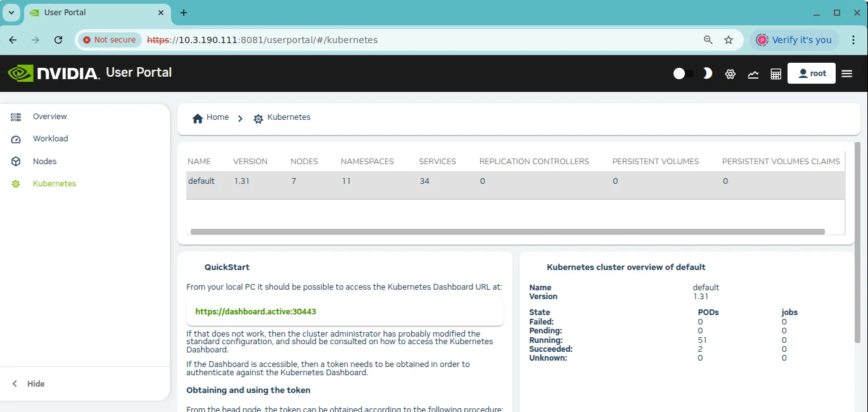Click the moon dark mode icon
This screenshot has width=868, height=412.
click(708, 74)
